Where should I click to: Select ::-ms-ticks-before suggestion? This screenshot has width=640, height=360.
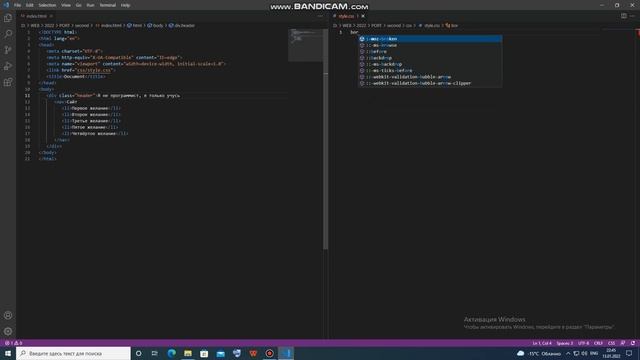430,71
